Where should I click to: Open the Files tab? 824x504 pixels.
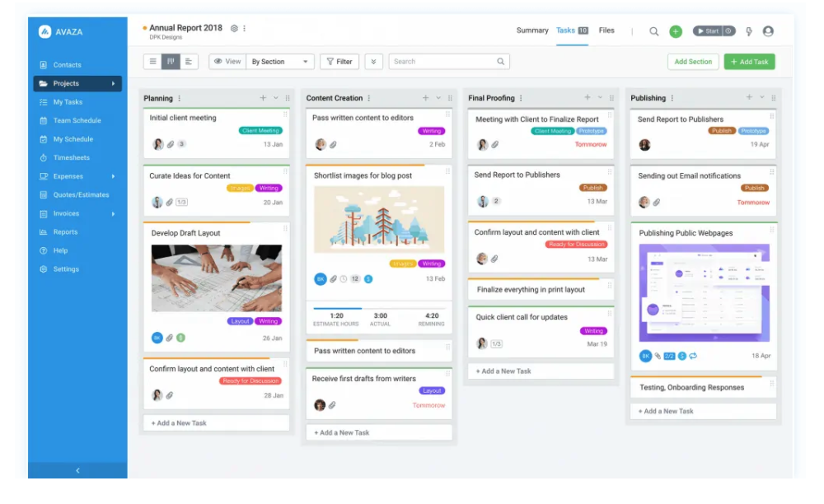click(606, 30)
